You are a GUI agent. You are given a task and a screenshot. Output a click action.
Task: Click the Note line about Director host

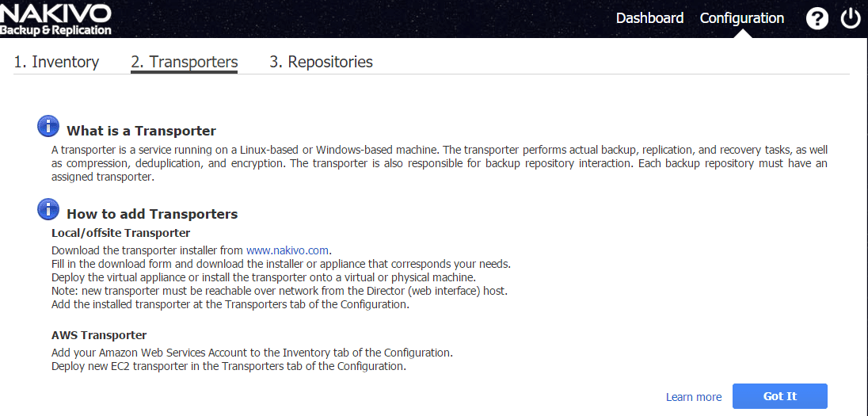(279, 291)
